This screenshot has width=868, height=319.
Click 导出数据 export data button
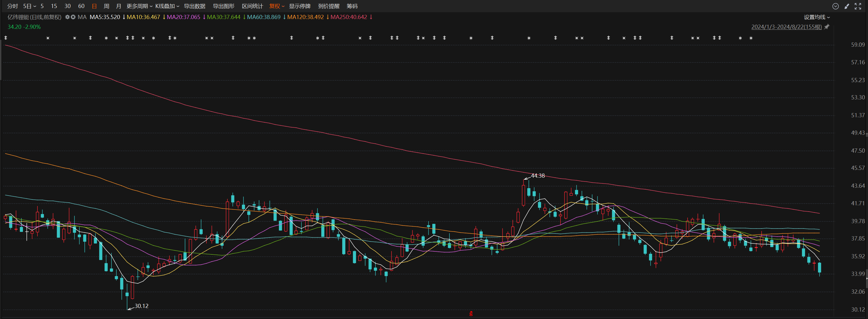click(x=194, y=6)
